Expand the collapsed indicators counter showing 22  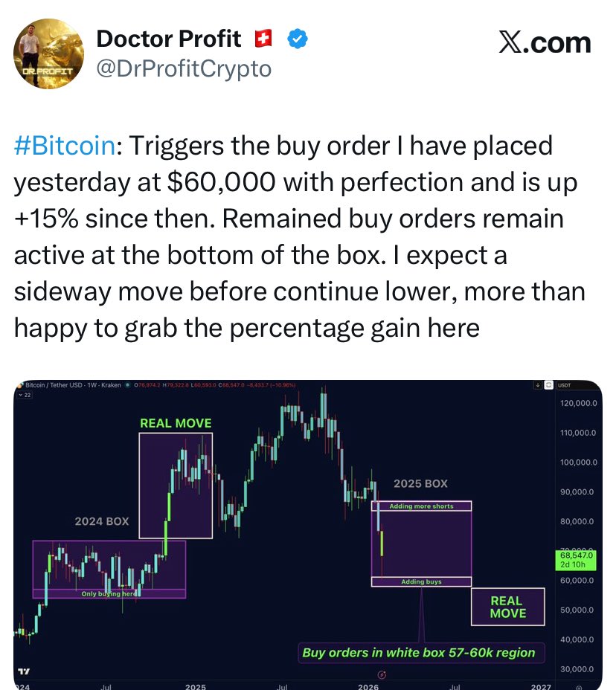tap(25, 395)
